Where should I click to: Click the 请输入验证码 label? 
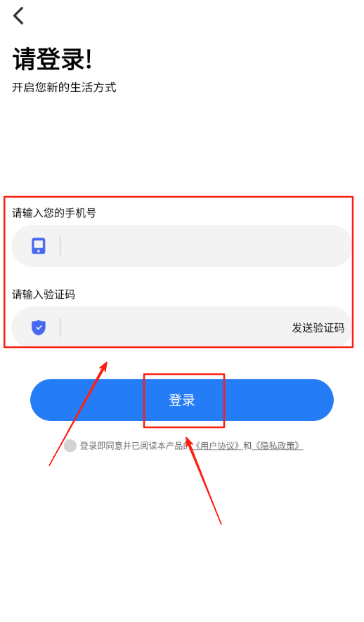[44, 294]
